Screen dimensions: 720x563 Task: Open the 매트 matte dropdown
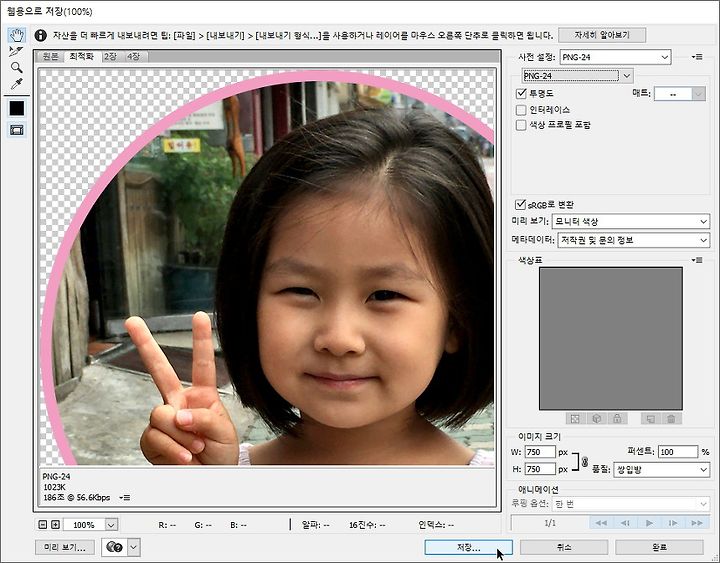point(680,94)
